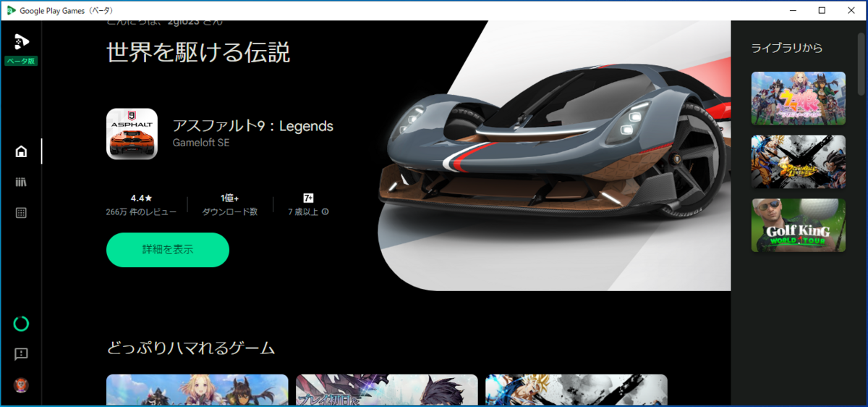Screen dimensions: 868x407
Task: Click the Asphalt 9 app icon
Action: tap(132, 134)
